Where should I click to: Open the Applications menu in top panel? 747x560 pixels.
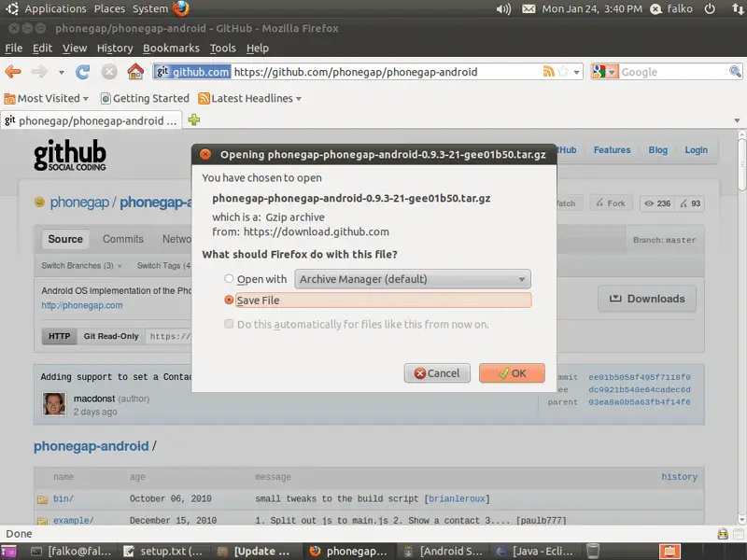(x=55, y=8)
